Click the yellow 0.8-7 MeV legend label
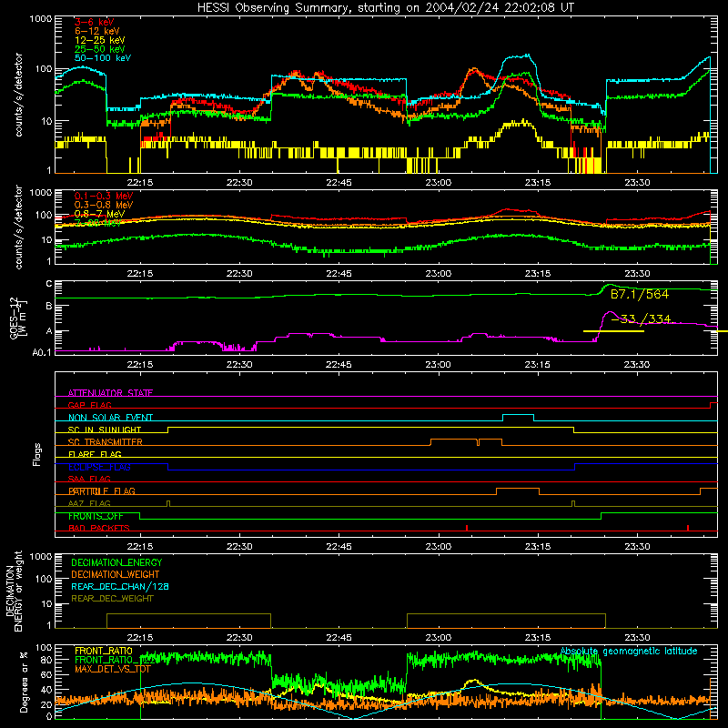Image resolution: width=728 pixels, height=728 pixels. click(x=99, y=214)
